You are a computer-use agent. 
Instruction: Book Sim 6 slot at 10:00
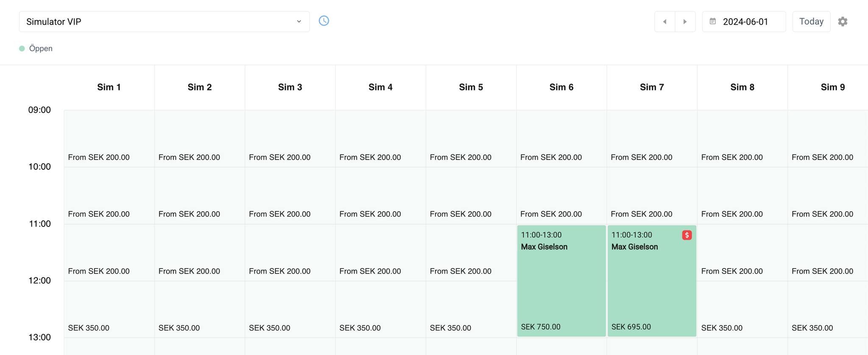click(562, 196)
